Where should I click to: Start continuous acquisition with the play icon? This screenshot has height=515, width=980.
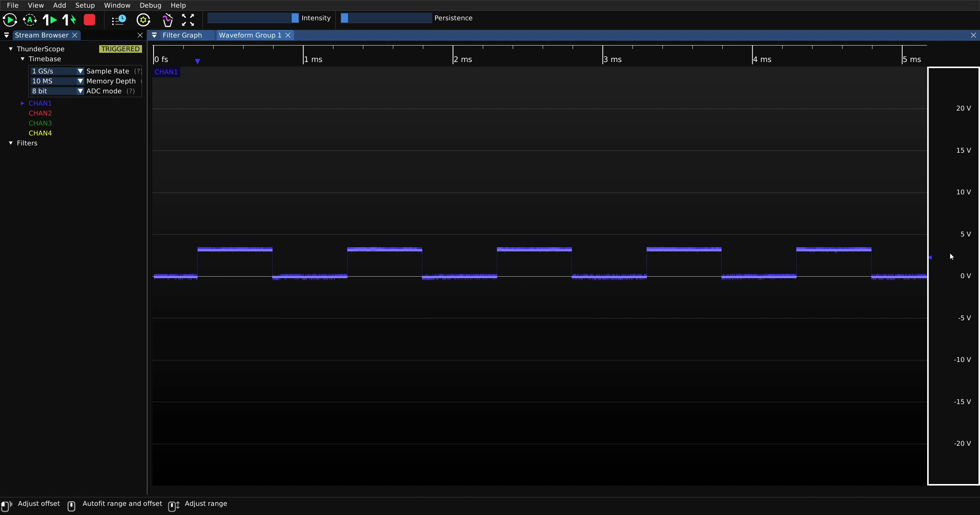(x=10, y=20)
